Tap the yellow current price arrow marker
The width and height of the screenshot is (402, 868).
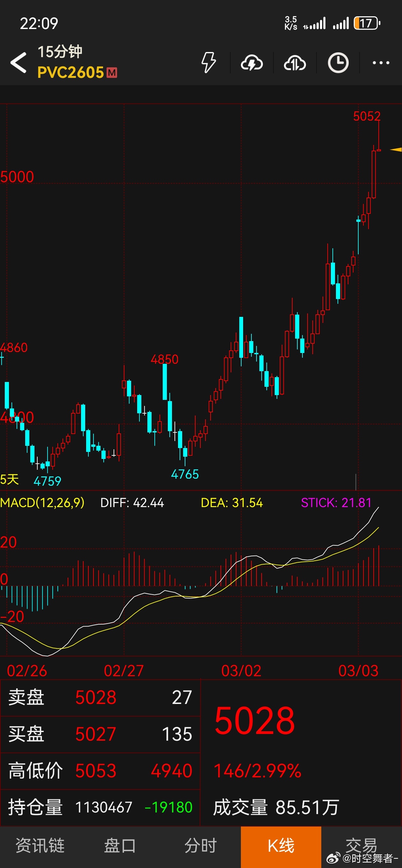click(396, 150)
